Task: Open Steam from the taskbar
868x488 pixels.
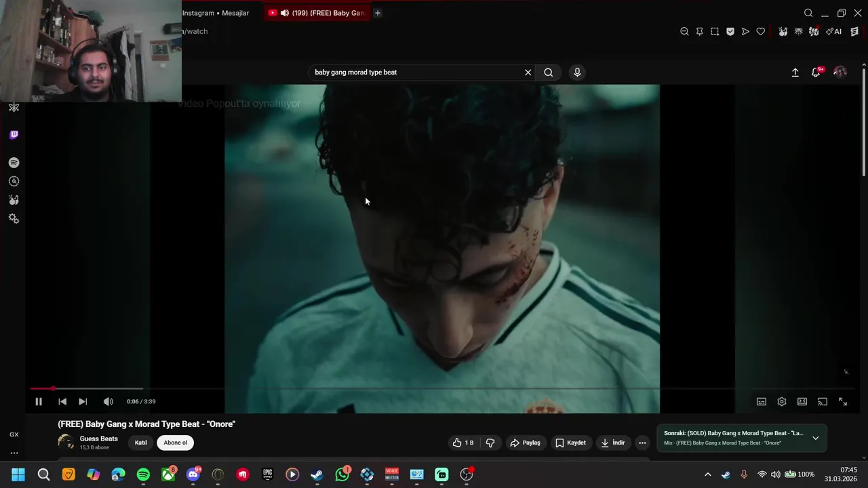Action: pyautogui.click(x=317, y=474)
